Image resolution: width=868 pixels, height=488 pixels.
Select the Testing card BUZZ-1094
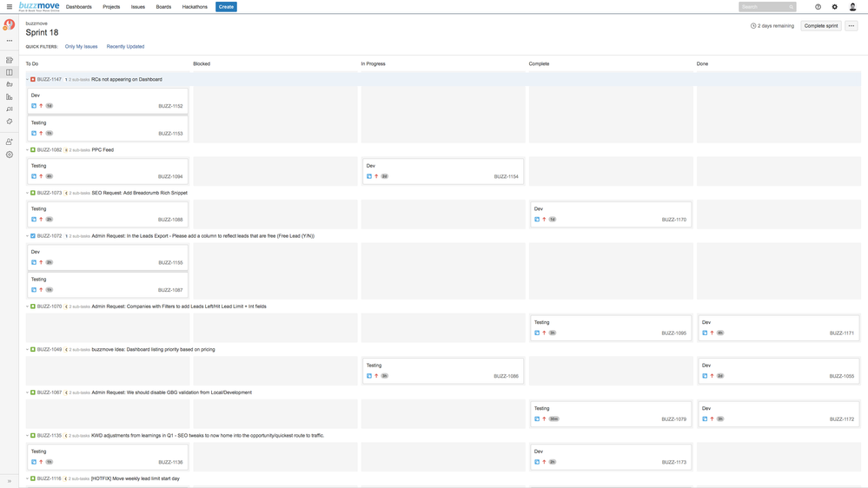pos(108,171)
